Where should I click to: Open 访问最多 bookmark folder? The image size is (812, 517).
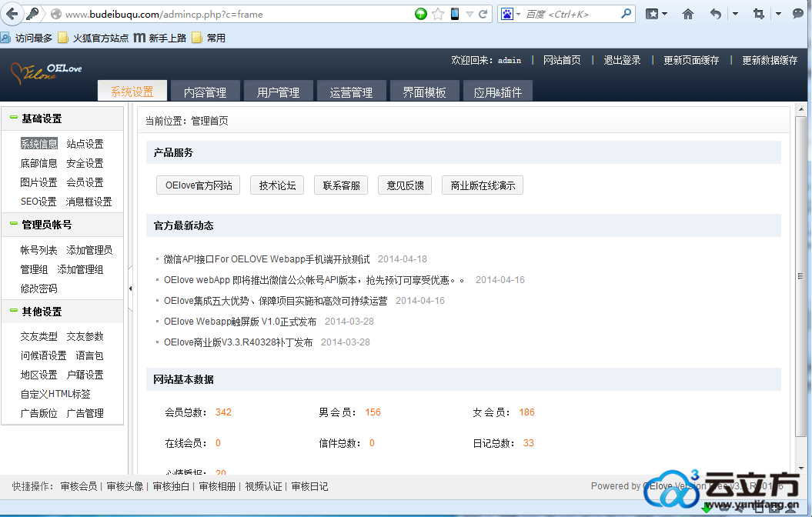(x=26, y=38)
